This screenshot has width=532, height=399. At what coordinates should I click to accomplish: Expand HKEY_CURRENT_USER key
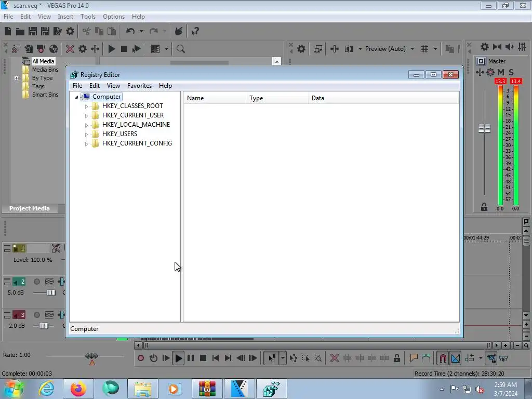86,116
